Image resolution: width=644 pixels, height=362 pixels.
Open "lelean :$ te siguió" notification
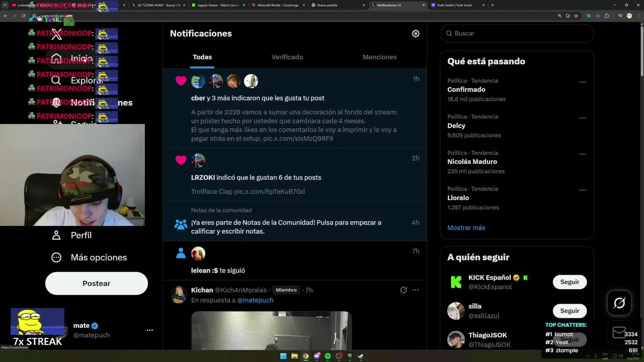coord(218,270)
